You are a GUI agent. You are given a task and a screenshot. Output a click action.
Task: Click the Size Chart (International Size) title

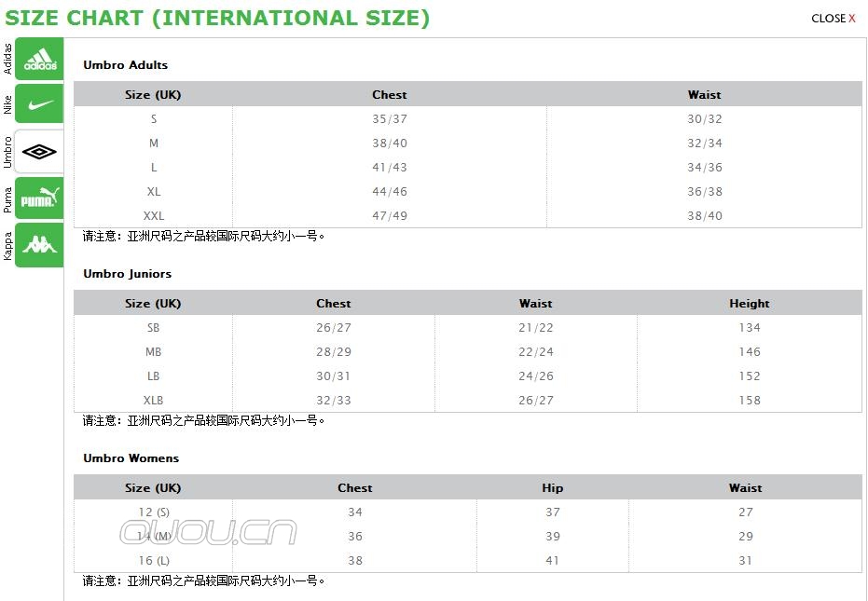pyautogui.click(x=218, y=18)
